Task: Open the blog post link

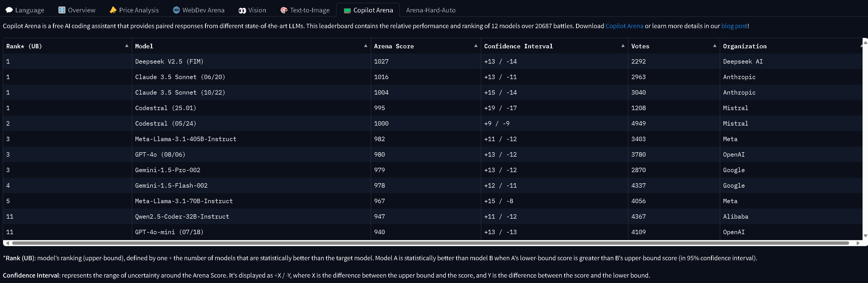Action: point(734,26)
